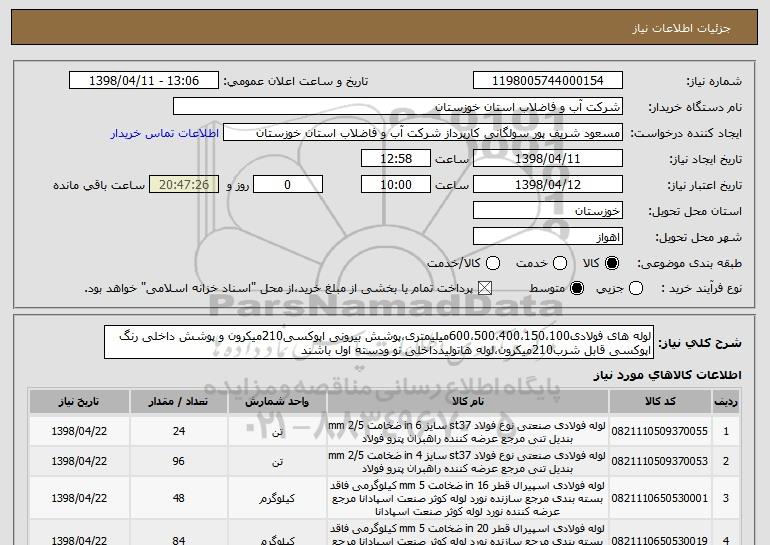Click need date 1398/04/22 in row 2

pyautogui.click(x=79, y=461)
